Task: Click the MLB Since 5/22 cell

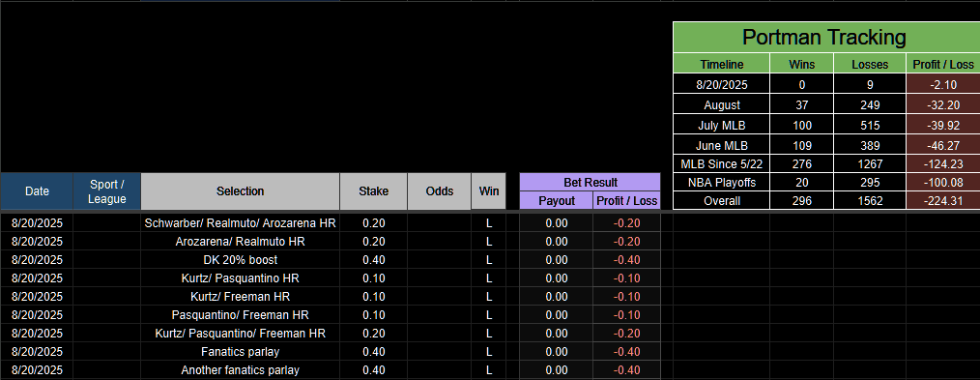Action: tap(722, 164)
